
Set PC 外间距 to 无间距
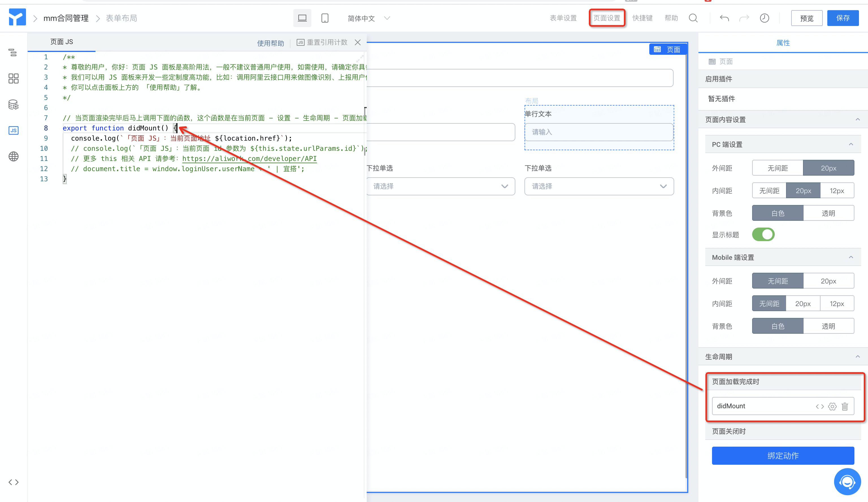coord(777,168)
